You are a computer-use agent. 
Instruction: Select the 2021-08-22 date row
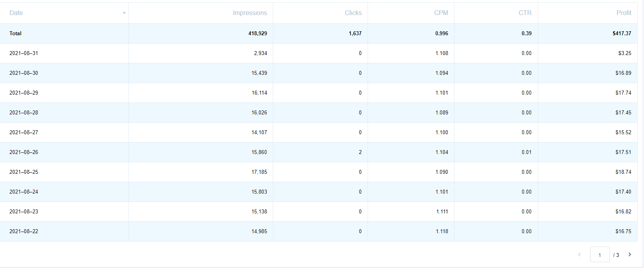24,232
